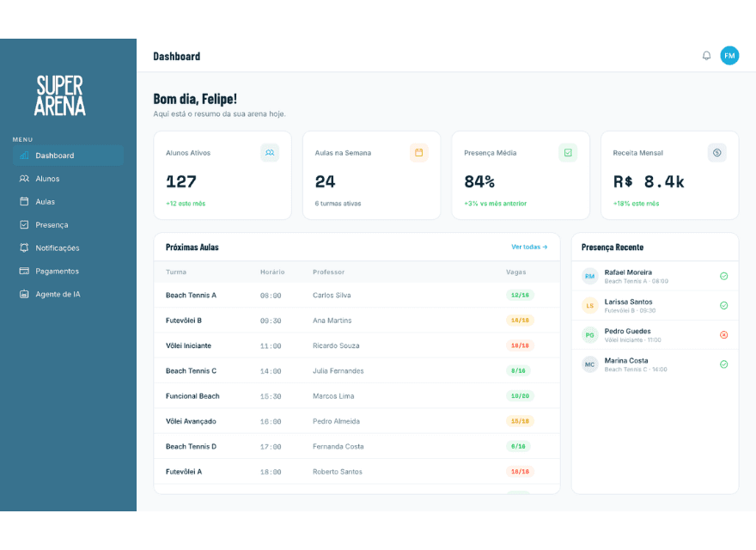Open Agente de IA in sidebar
Screen dimensions: 756x550
[68, 295]
